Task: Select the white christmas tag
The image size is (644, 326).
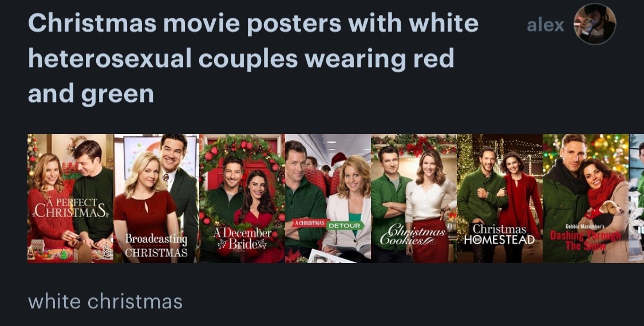Action: (x=105, y=301)
